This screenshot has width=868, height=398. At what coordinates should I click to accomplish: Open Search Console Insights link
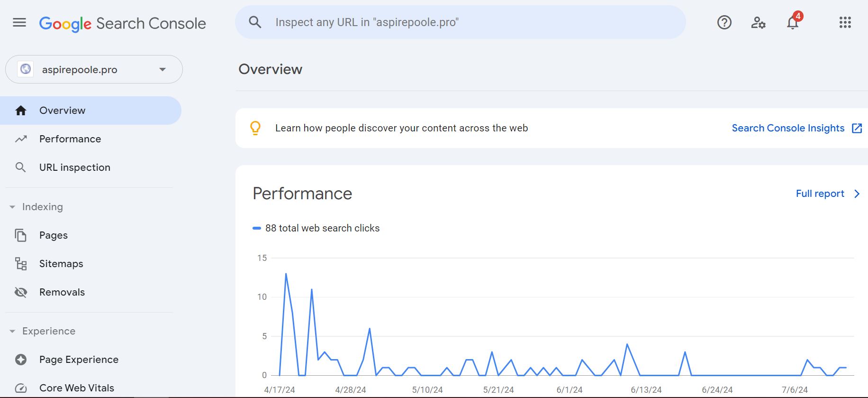(788, 128)
